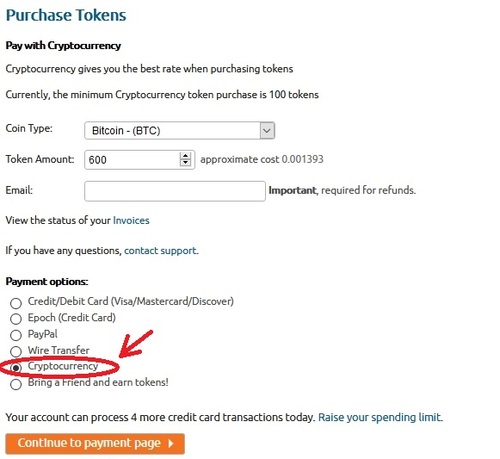Open the Invoices link

131,220
